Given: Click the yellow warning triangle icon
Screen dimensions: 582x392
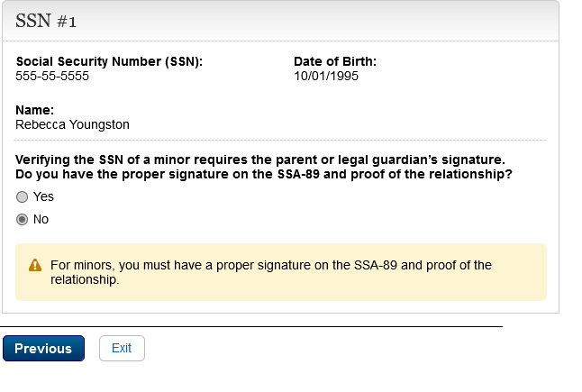Looking at the screenshot, I should click(35, 265).
